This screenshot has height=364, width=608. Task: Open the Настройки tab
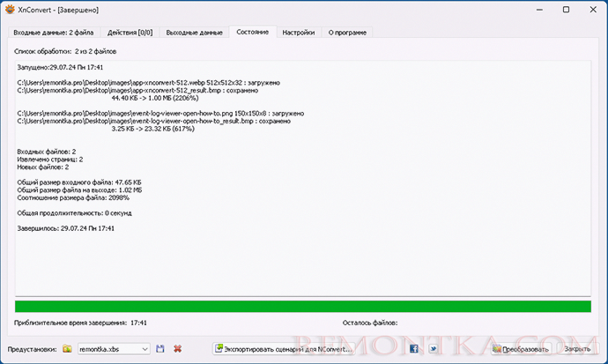(298, 33)
